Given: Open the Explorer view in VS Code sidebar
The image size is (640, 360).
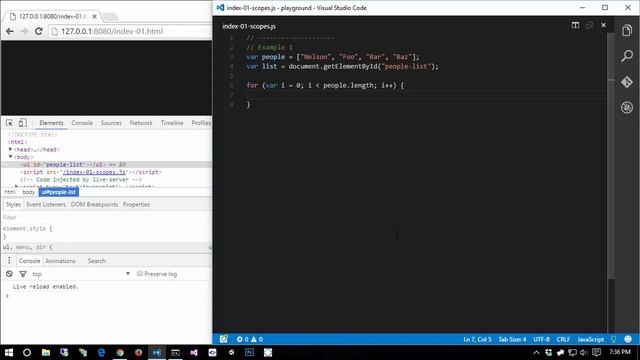Looking at the screenshot, I should pos(627,31).
